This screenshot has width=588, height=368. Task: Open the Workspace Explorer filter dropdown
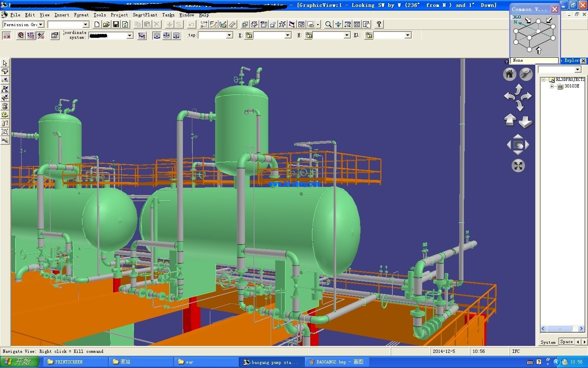pos(578,70)
